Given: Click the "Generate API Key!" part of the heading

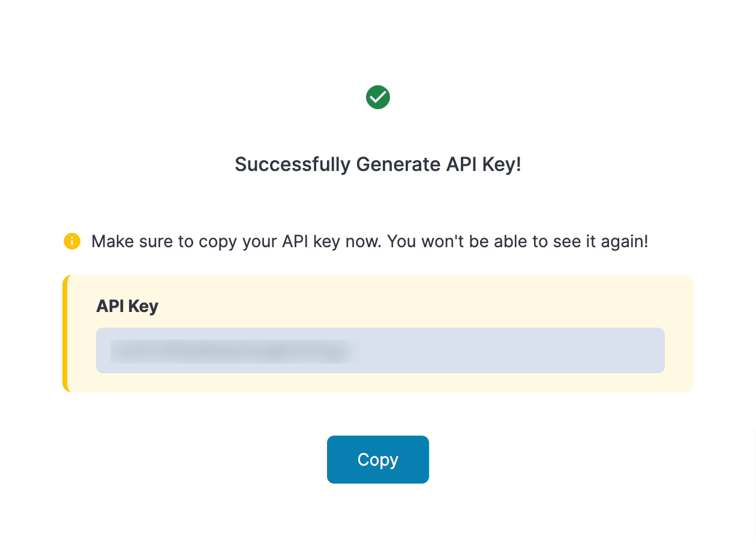Looking at the screenshot, I should pyautogui.click(x=439, y=164).
